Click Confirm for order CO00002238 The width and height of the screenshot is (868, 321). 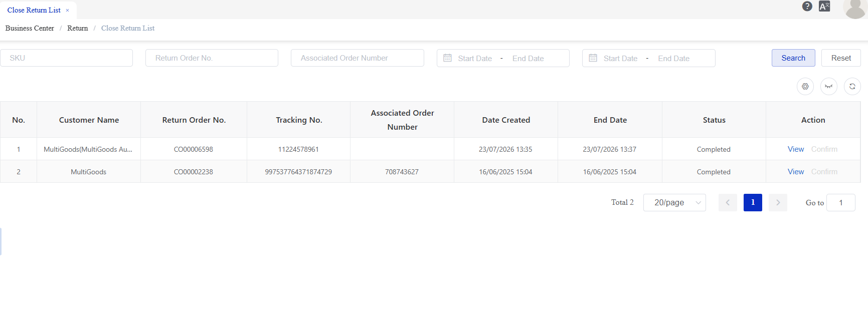point(824,172)
